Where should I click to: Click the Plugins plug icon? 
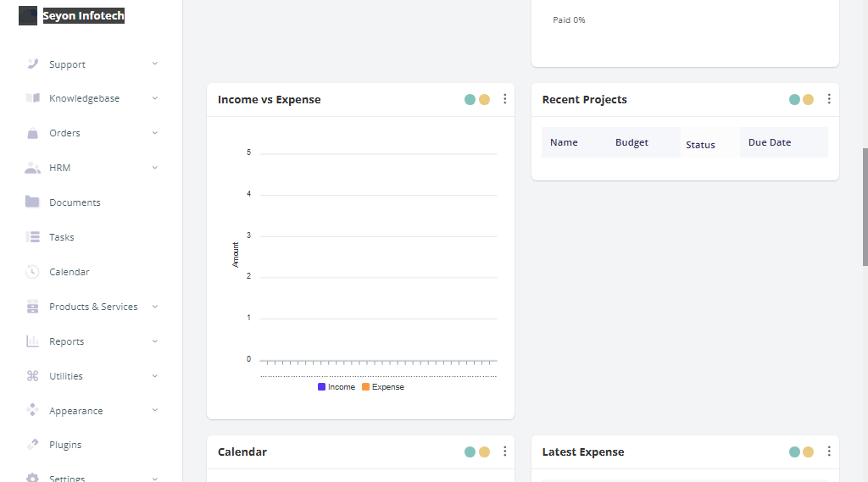[x=33, y=445]
